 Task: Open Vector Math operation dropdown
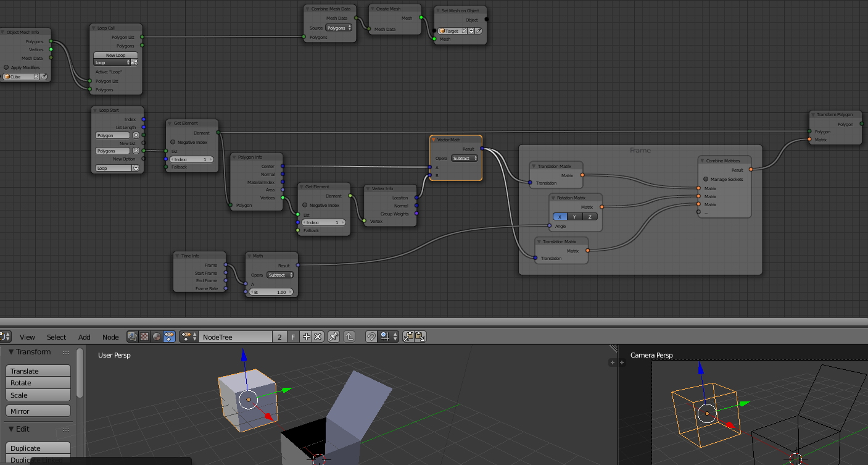coord(465,158)
